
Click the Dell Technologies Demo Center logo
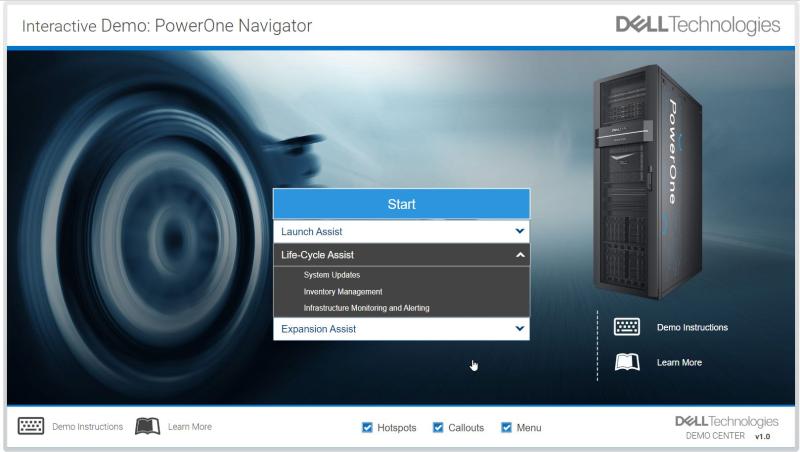[726, 427]
